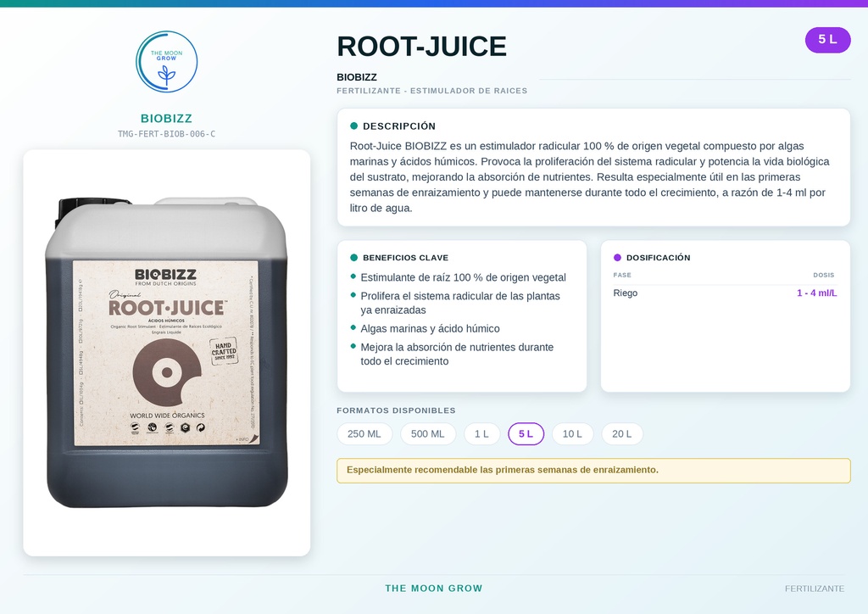Click the black BIOBIZZ subtitle under the title
The height and width of the screenshot is (614, 868).
[357, 77]
